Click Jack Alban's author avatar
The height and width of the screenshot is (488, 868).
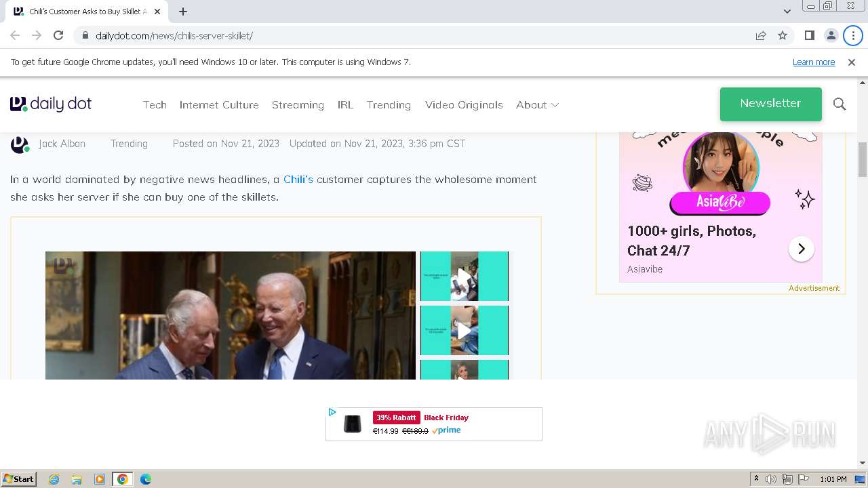(x=20, y=144)
